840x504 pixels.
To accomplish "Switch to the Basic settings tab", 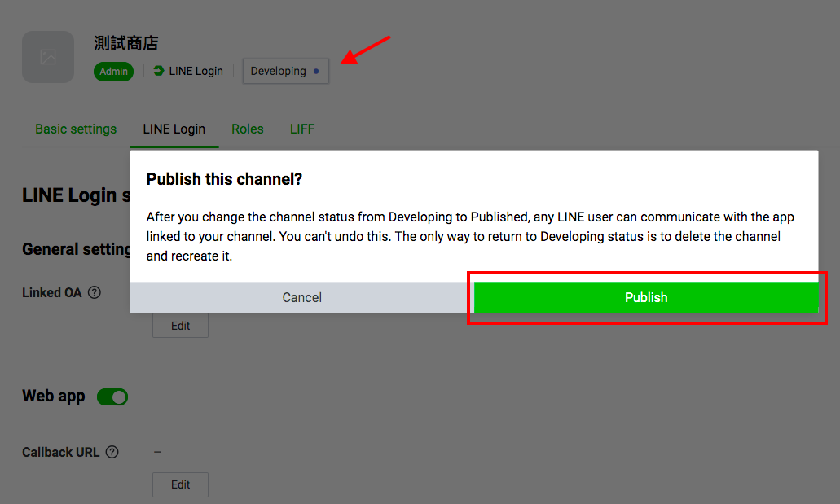I will [x=76, y=129].
